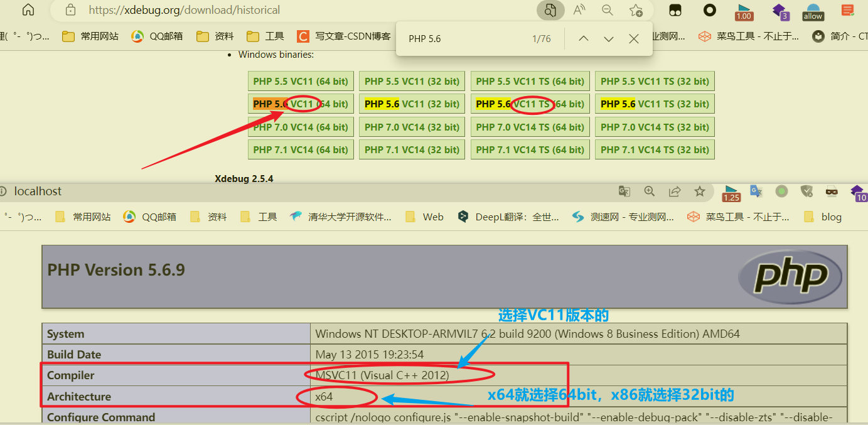Download PHP 5.5 VC11 TS (32 bit)
This screenshot has height=425, width=868.
tap(655, 81)
